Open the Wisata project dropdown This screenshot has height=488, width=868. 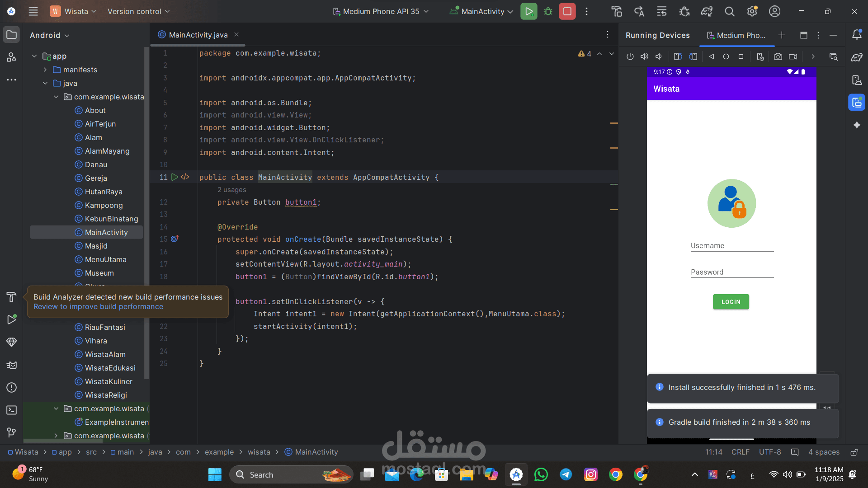[74, 11]
